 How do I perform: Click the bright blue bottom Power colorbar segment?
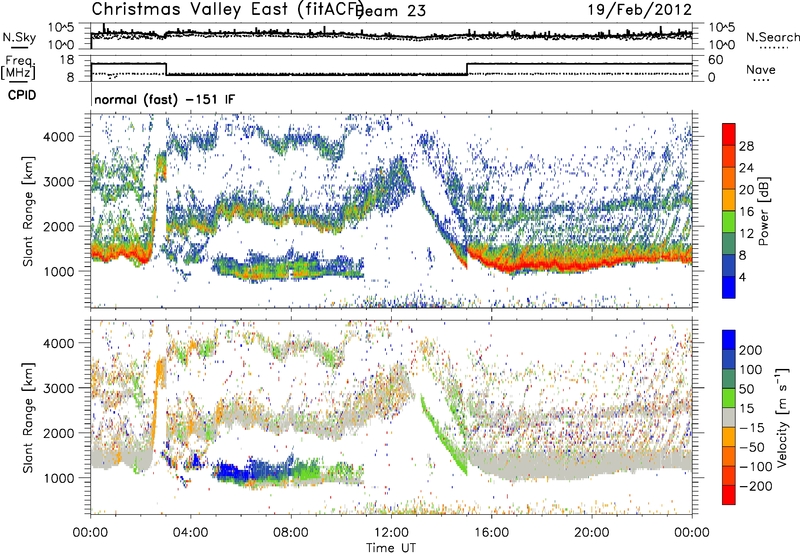pos(729,287)
